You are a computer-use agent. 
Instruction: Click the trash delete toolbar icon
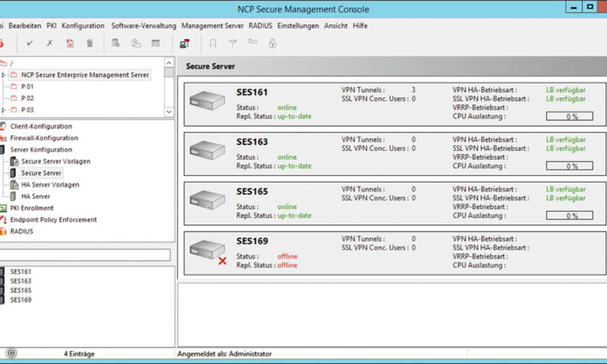coord(90,43)
